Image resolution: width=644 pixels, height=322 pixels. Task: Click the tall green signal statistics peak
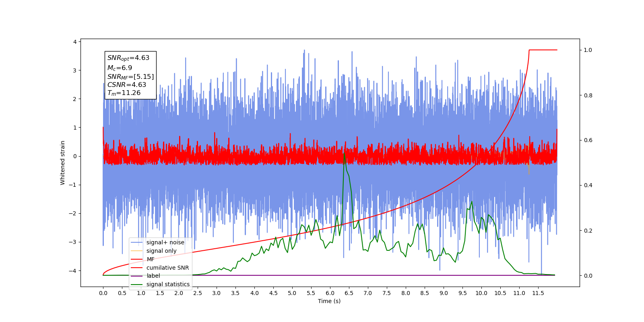pos(344,153)
